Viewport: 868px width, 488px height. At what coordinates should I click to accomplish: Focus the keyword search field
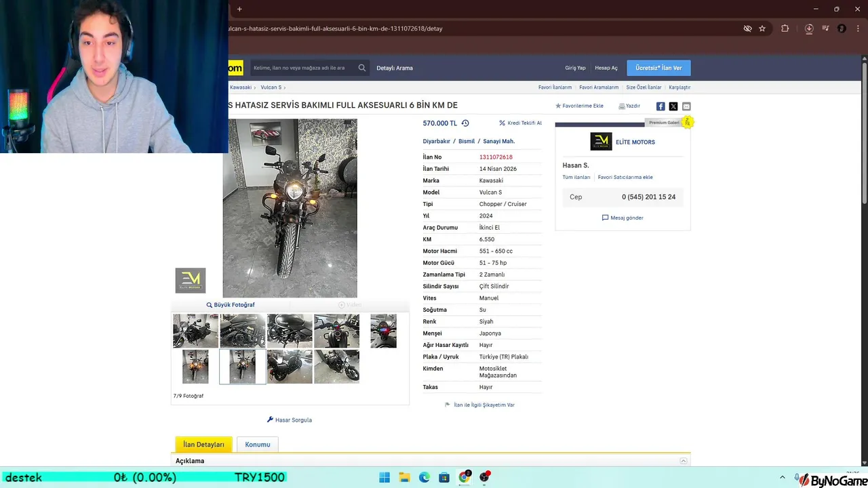(303, 68)
